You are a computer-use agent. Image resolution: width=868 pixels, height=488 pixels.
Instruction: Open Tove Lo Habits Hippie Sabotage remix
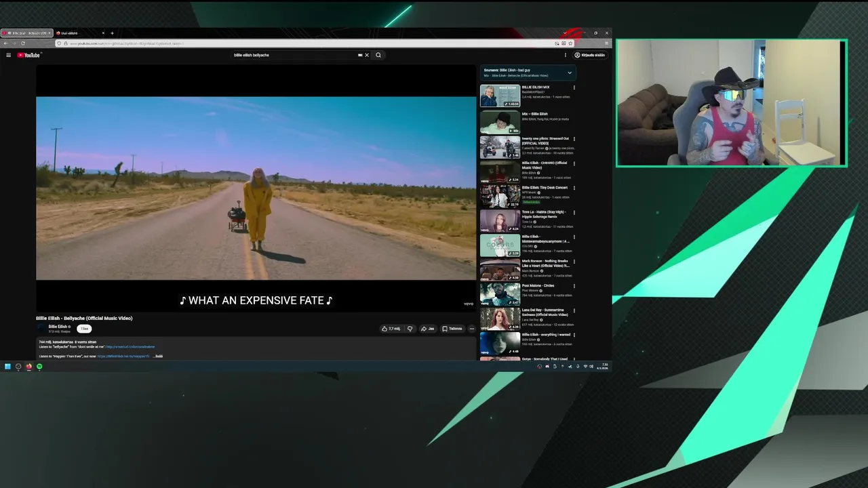click(x=500, y=221)
